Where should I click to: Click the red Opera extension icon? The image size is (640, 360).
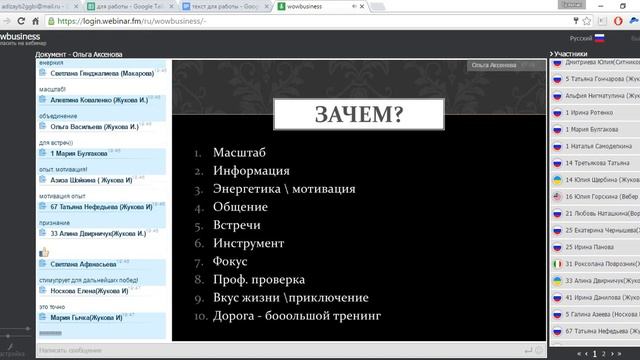point(618,21)
